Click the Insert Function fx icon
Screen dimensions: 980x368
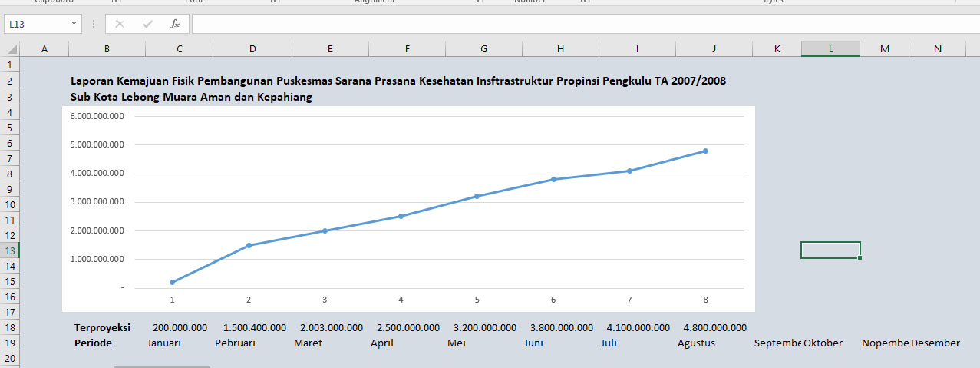175,24
